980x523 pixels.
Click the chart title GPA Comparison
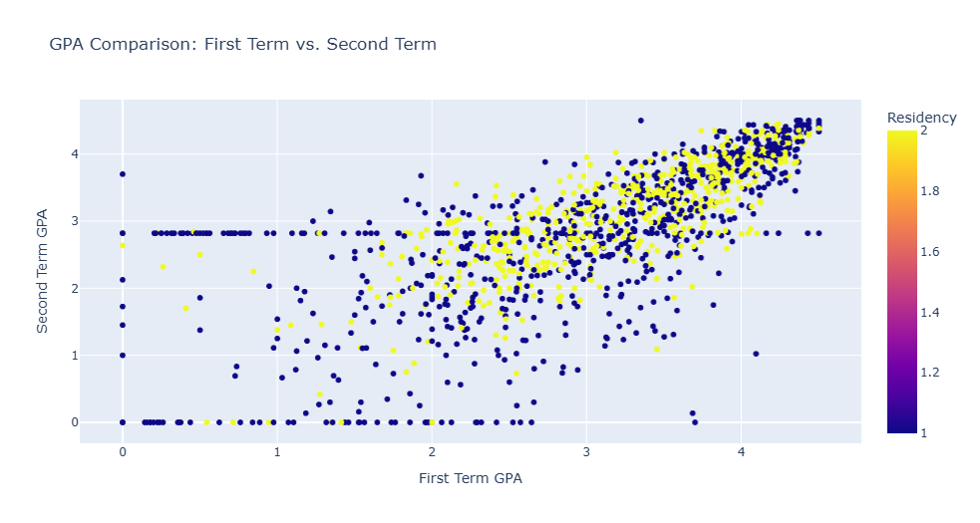(242, 45)
